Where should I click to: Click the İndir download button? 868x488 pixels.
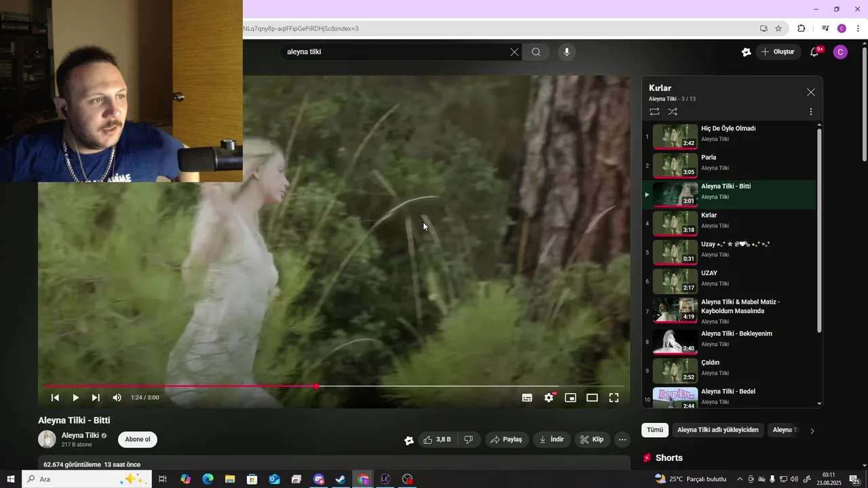(551, 440)
